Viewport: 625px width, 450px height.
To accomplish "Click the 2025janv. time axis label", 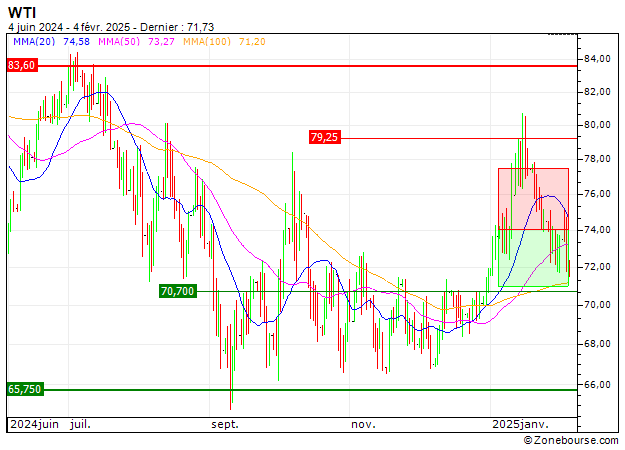I will [520, 424].
